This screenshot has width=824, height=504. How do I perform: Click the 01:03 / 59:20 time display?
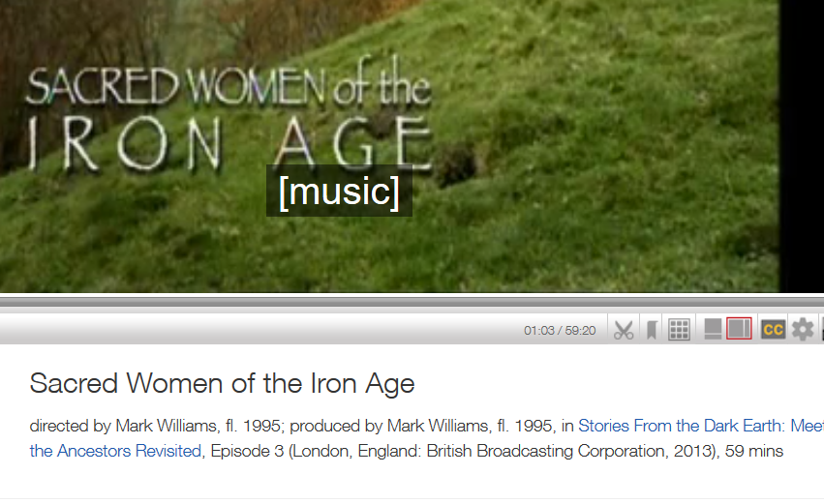point(560,331)
